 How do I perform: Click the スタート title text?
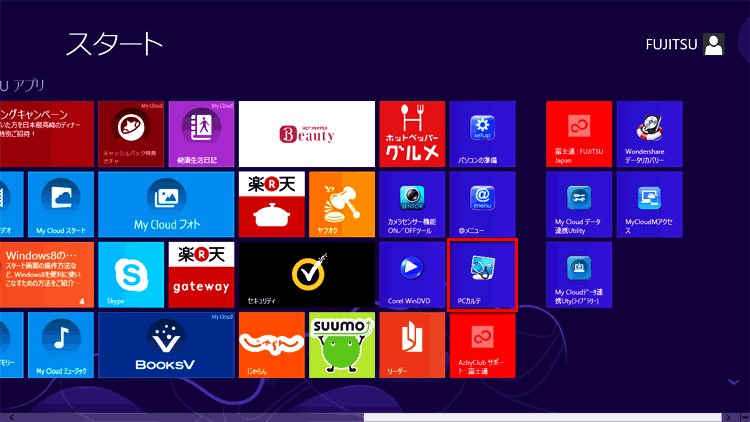[114, 44]
